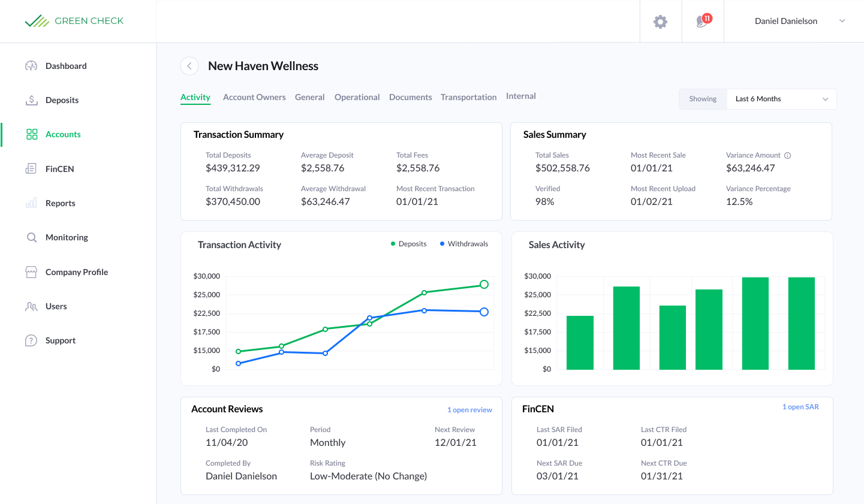Screen dimensions: 864x504
Task: Open the Transportation tab
Action: [468, 97]
